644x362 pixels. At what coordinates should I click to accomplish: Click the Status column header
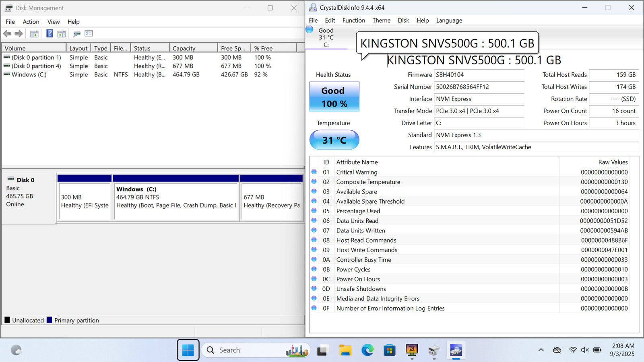(x=150, y=48)
